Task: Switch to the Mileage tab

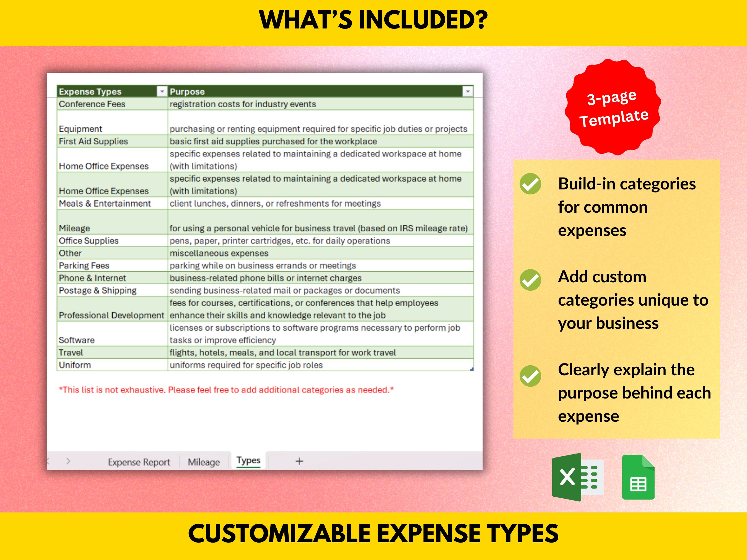Action: tap(204, 462)
